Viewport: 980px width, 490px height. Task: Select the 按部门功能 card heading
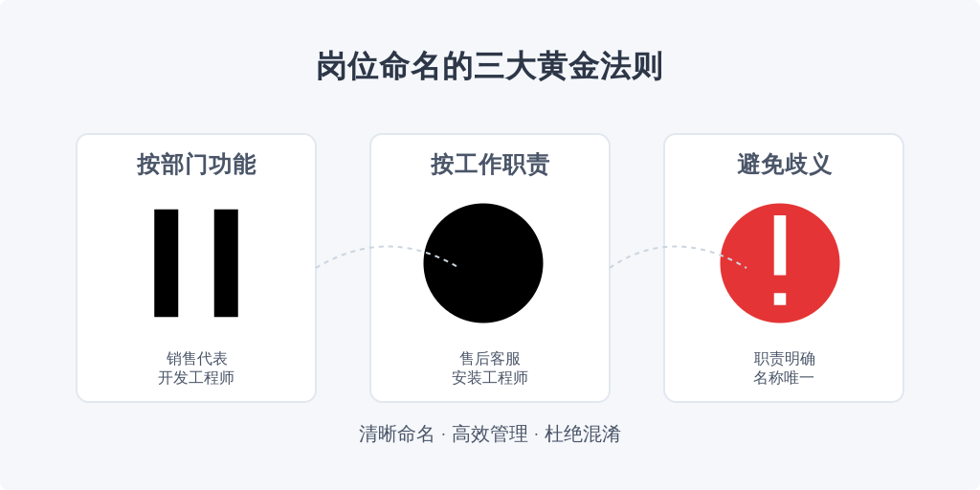[x=196, y=165]
